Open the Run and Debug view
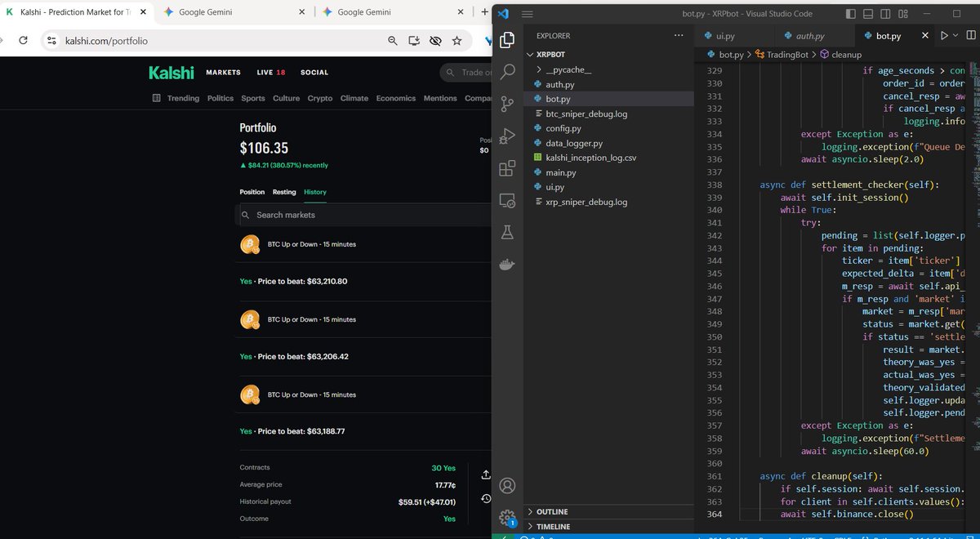Image resolution: width=980 pixels, height=539 pixels. click(507, 136)
